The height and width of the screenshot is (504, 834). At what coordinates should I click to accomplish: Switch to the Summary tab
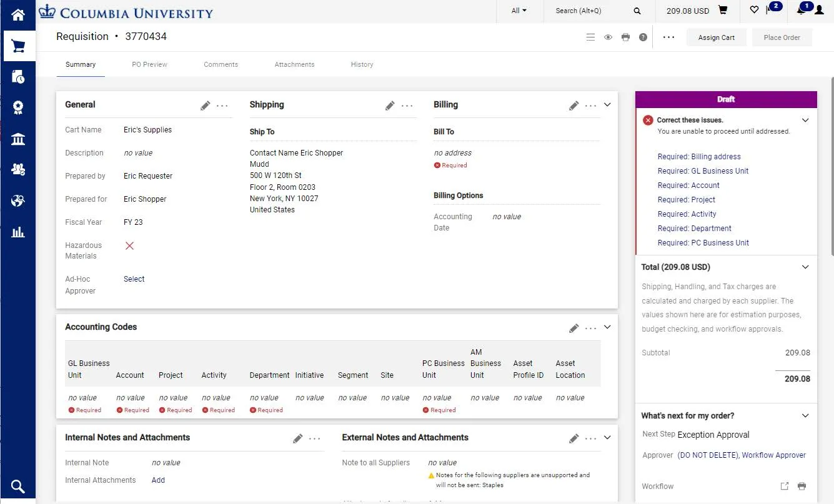pos(81,64)
